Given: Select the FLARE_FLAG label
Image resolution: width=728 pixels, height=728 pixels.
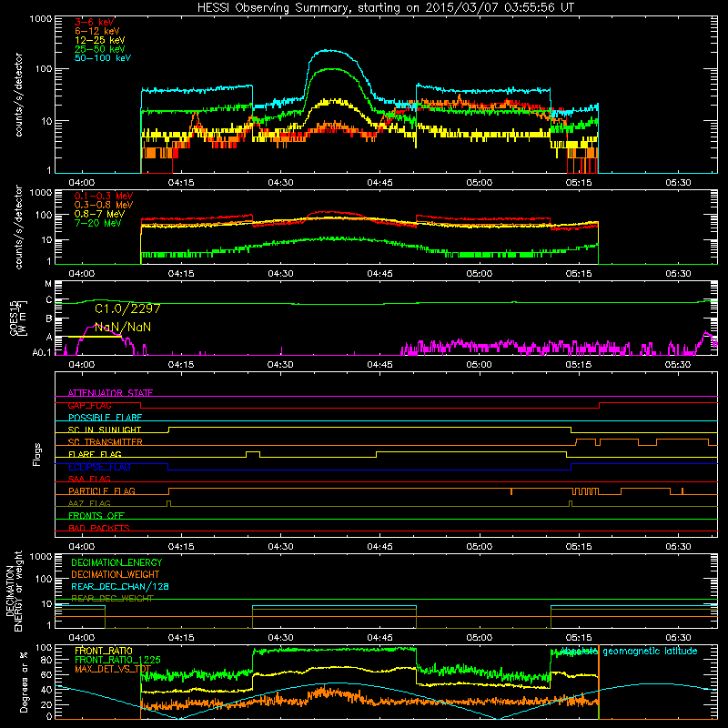Looking at the screenshot, I should click(x=95, y=454).
